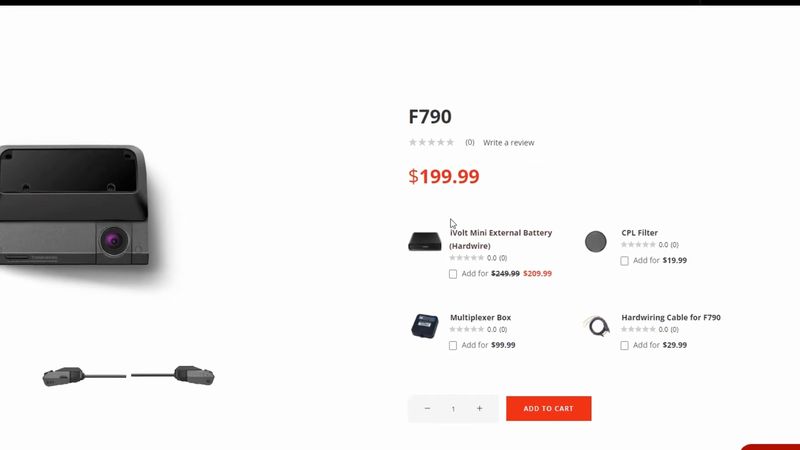The image size is (800, 450).
Task: Decrease quantity with the minus icon
Action: click(427, 408)
